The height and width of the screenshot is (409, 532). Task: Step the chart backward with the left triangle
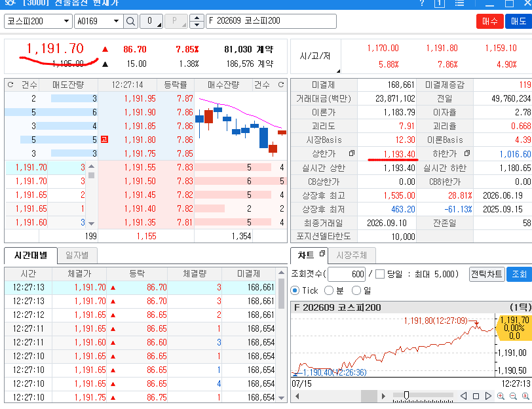[x=463, y=396]
